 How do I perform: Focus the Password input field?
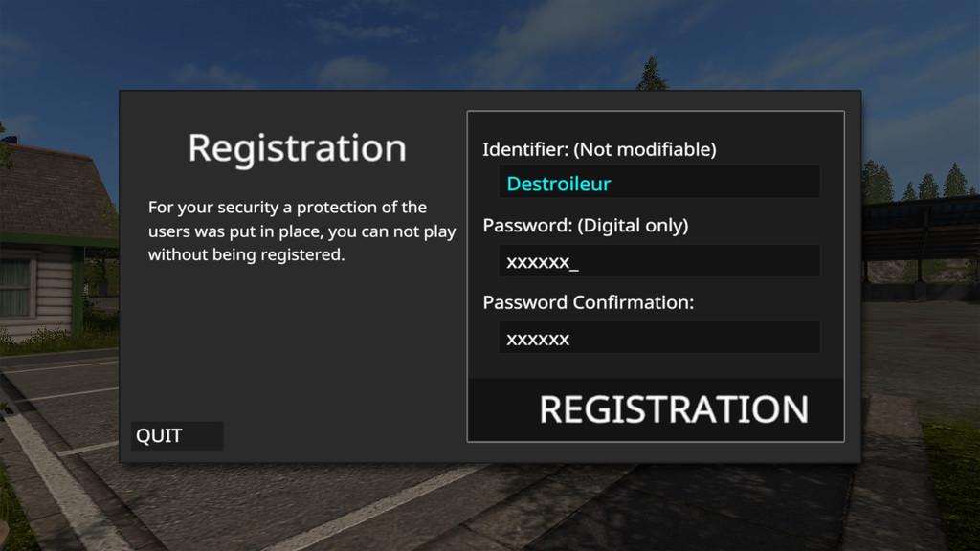pos(658,261)
